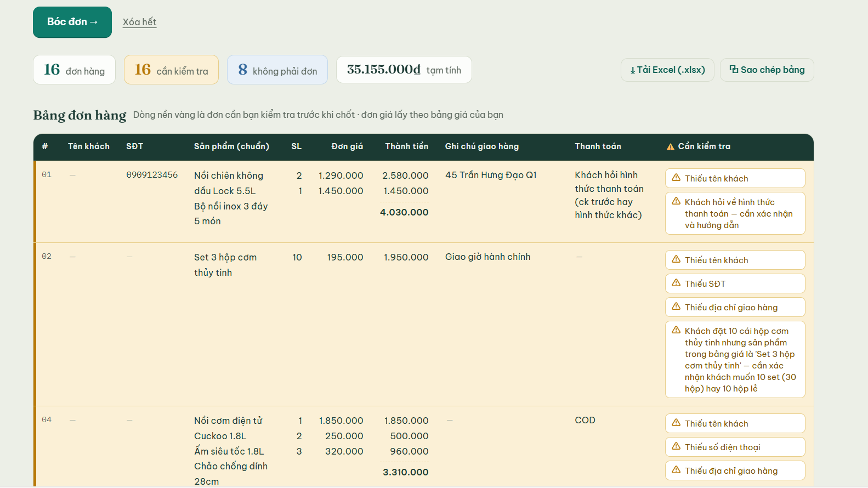Image resolution: width=868 pixels, height=488 pixels.
Task: Click the note Giao giờ hành chính
Action: 487,257
